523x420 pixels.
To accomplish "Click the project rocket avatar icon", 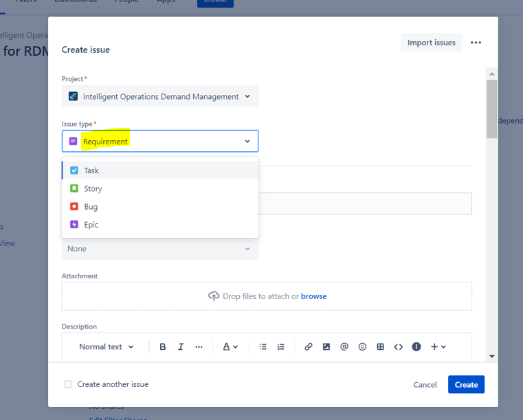I will pyautogui.click(x=73, y=96).
